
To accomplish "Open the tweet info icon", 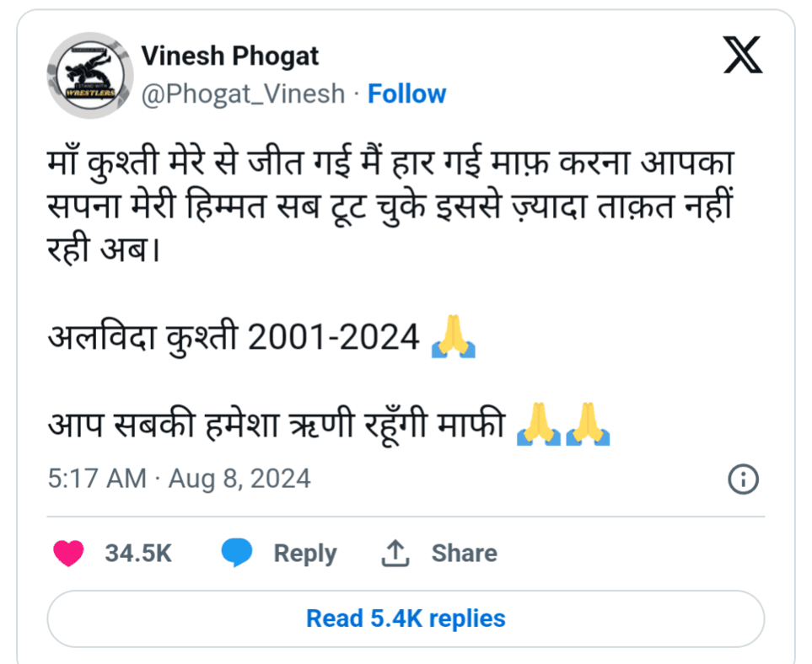I will point(743,479).
